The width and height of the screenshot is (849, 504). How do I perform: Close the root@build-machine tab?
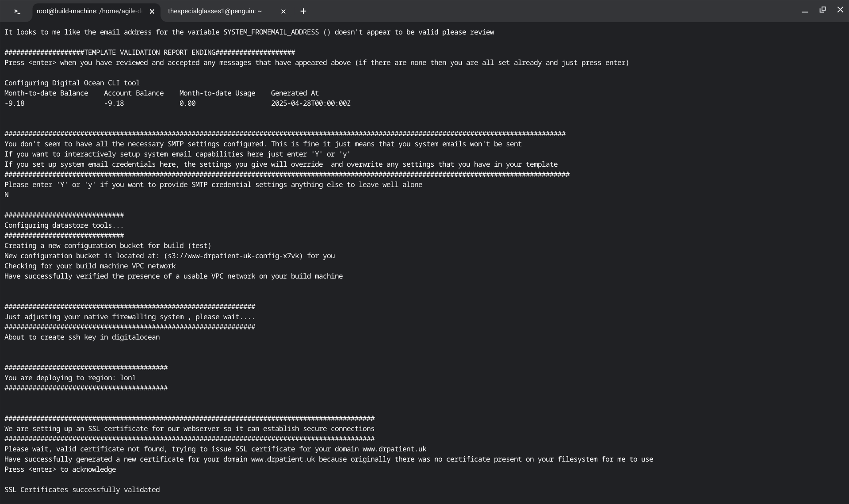tap(152, 11)
